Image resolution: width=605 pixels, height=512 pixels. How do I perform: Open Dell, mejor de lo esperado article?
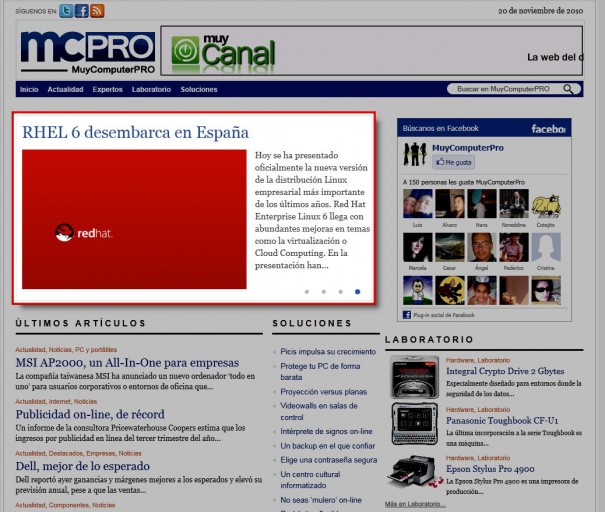pos(83,466)
